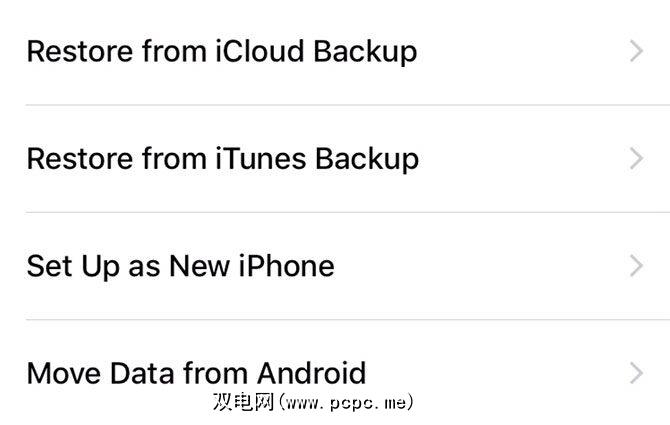670x425 pixels.
Task: Click the Chinese watermark text at the bottom
Action: 242,402
